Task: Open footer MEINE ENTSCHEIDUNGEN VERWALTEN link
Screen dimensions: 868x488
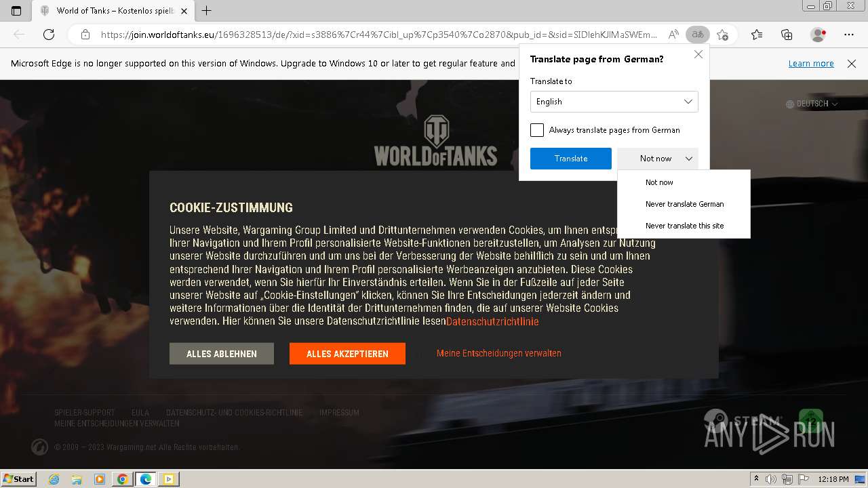Action: pos(117,424)
